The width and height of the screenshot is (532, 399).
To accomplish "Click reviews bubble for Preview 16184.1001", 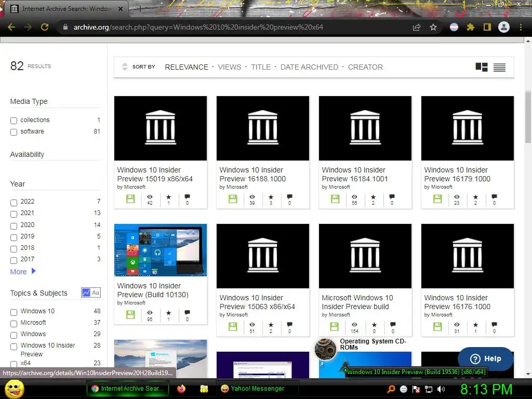I will tap(392, 197).
